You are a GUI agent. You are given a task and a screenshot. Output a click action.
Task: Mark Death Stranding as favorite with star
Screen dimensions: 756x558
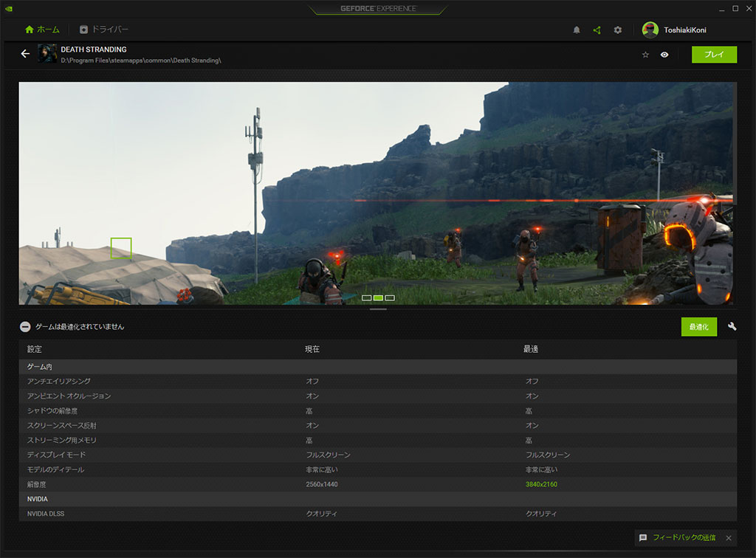(x=645, y=55)
